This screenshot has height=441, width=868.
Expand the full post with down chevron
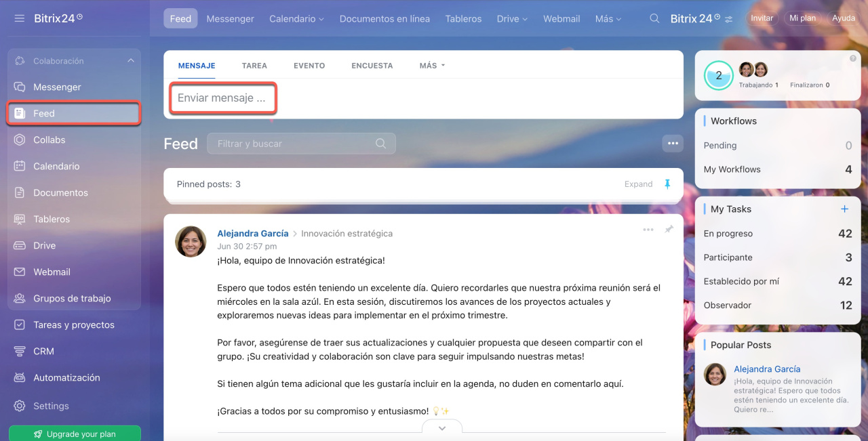442,428
